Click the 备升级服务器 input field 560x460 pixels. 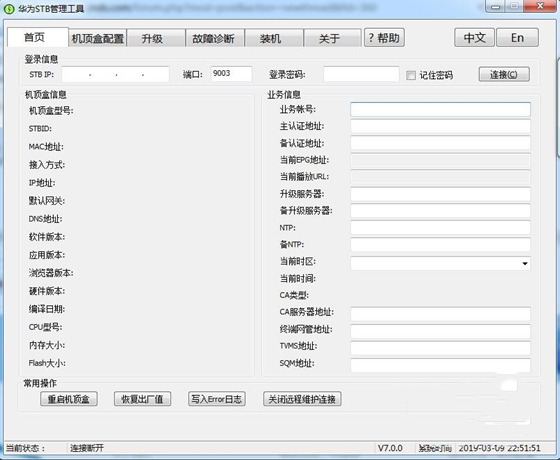(x=440, y=211)
